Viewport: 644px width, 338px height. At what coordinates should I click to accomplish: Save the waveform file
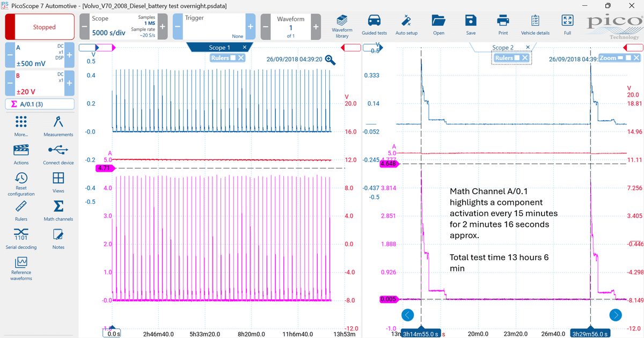(x=471, y=26)
